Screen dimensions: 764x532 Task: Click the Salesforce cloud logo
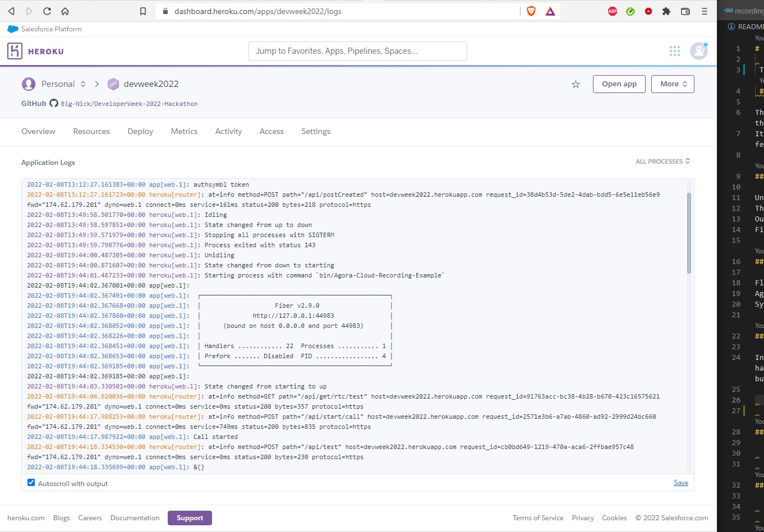13,29
